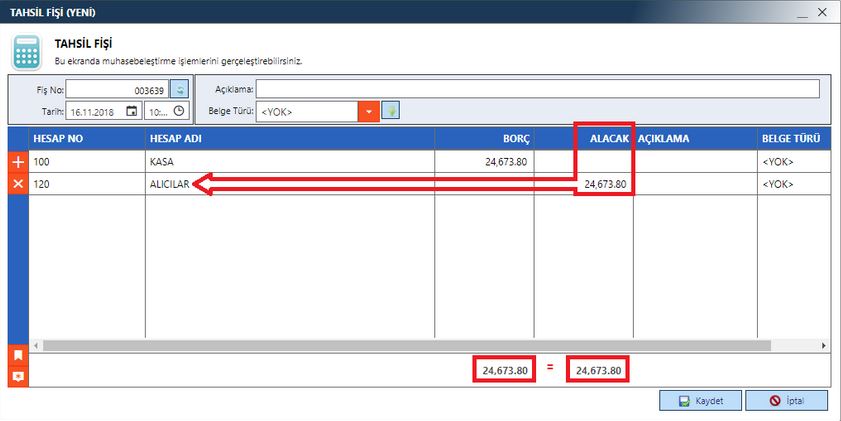Delete row using the orange X icon

(18, 184)
